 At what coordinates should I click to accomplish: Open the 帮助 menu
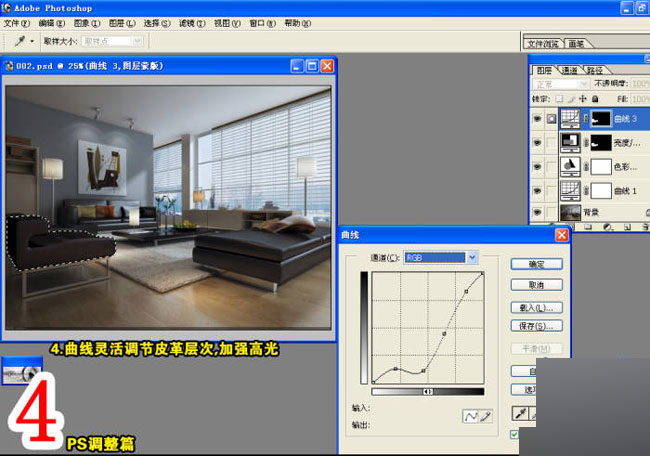pyautogui.click(x=297, y=23)
